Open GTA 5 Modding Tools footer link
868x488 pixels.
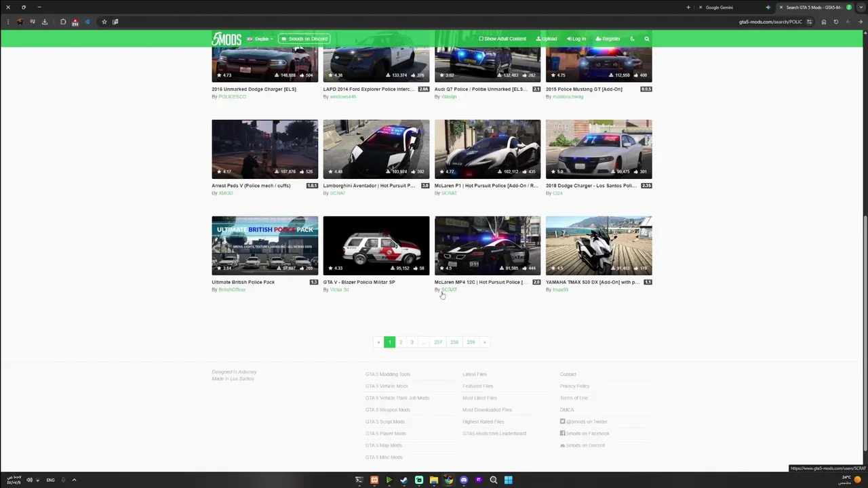(x=388, y=374)
